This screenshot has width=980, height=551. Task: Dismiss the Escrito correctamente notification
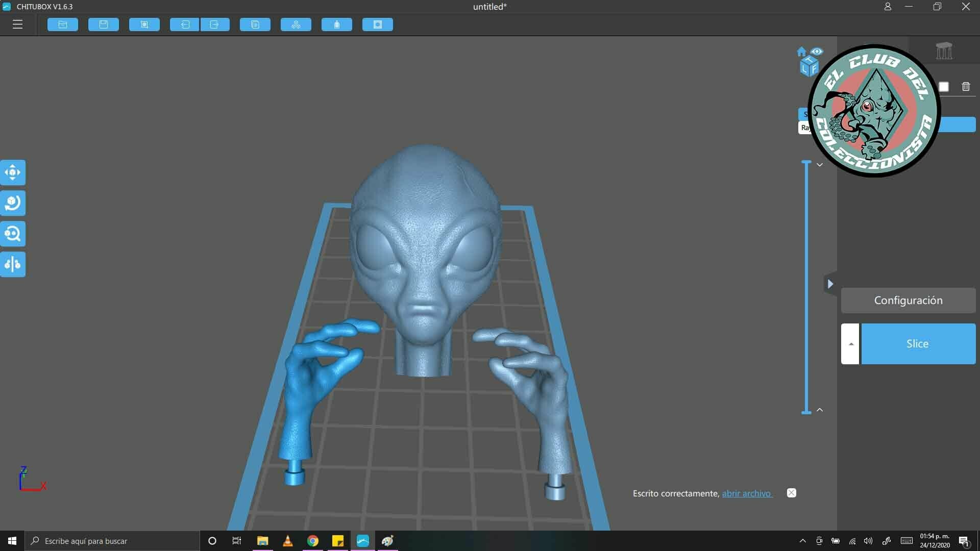pos(792,493)
